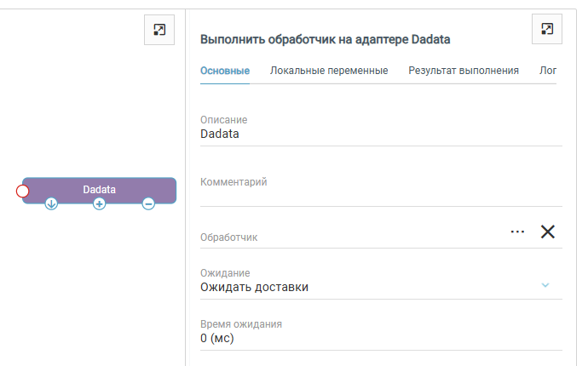The height and width of the screenshot is (366, 588).
Task: Expand the properties panel to full screen
Action: click(x=547, y=30)
